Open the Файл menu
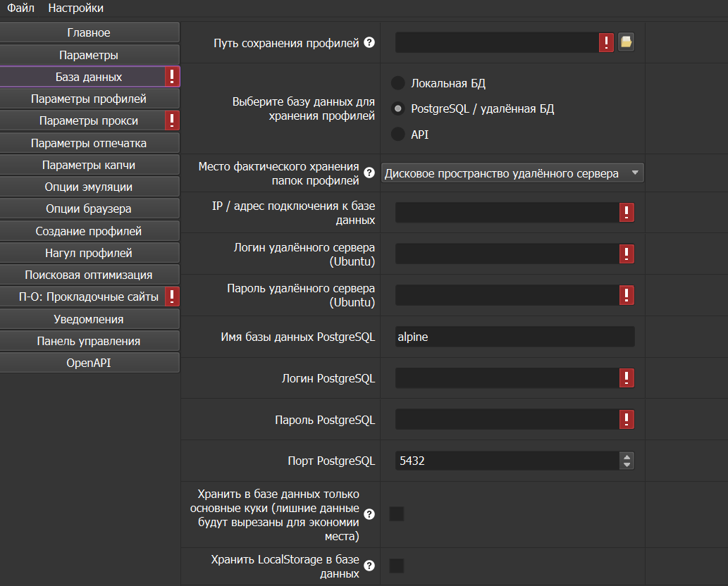The image size is (728, 586). (x=21, y=8)
